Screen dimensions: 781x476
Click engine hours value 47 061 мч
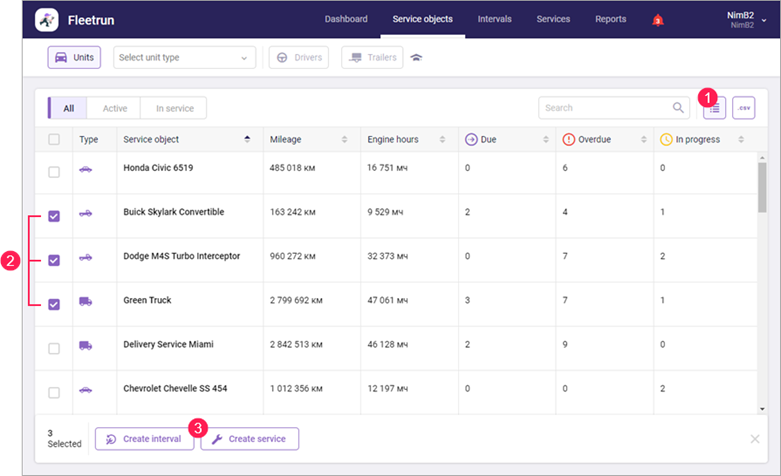387,300
